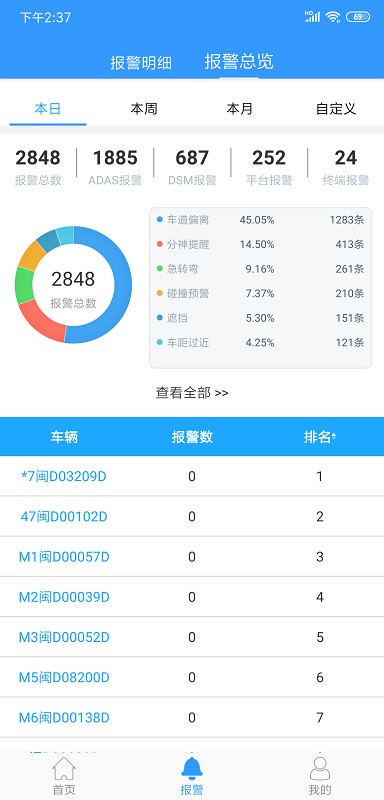
Task: Open vehicle M3闽D00052D
Action: pos(64,637)
